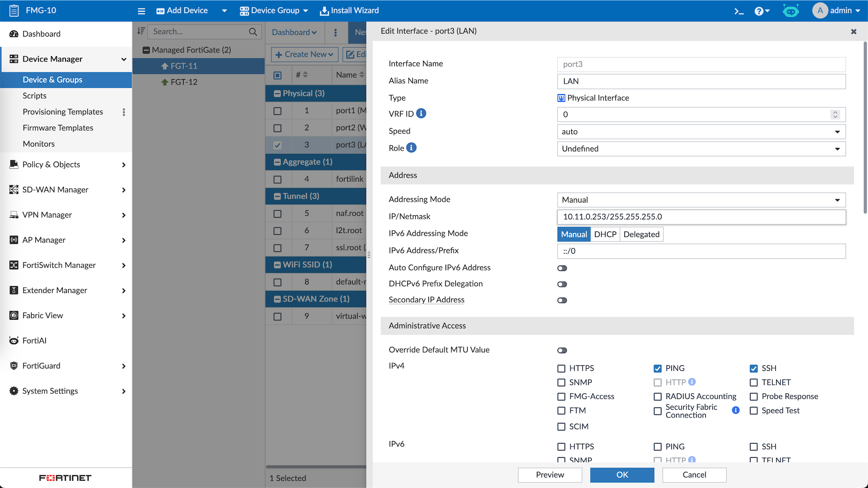Image resolution: width=868 pixels, height=488 pixels.
Task: Click the OK button
Action: point(622,475)
